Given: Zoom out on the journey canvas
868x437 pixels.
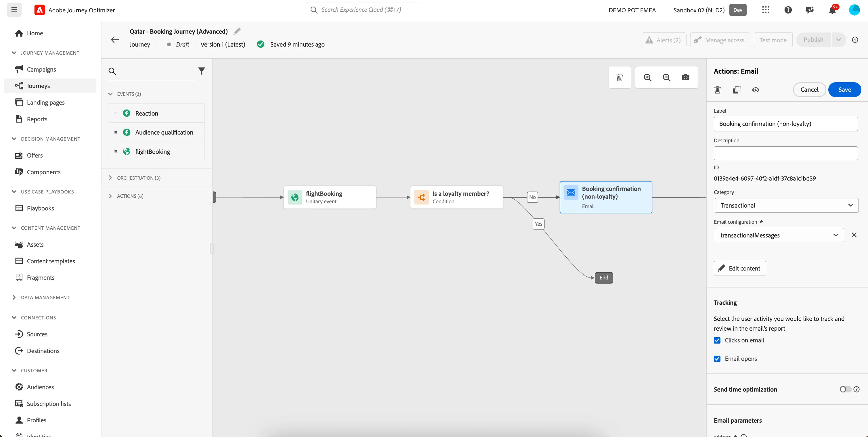Looking at the screenshot, I should tap(666, 78).
